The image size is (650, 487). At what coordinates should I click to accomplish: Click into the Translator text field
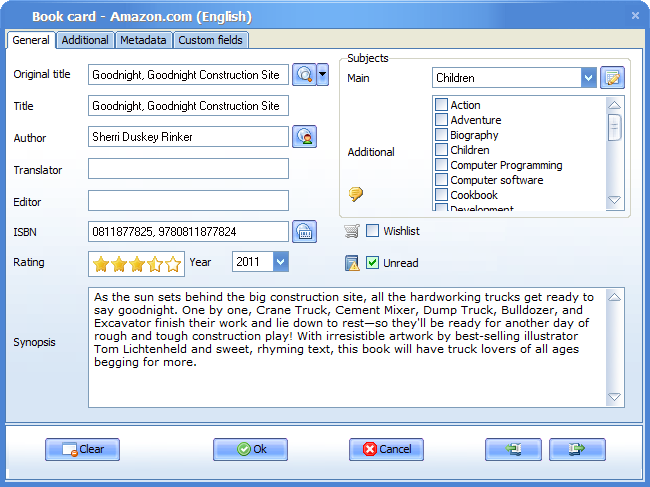[188, 169]
